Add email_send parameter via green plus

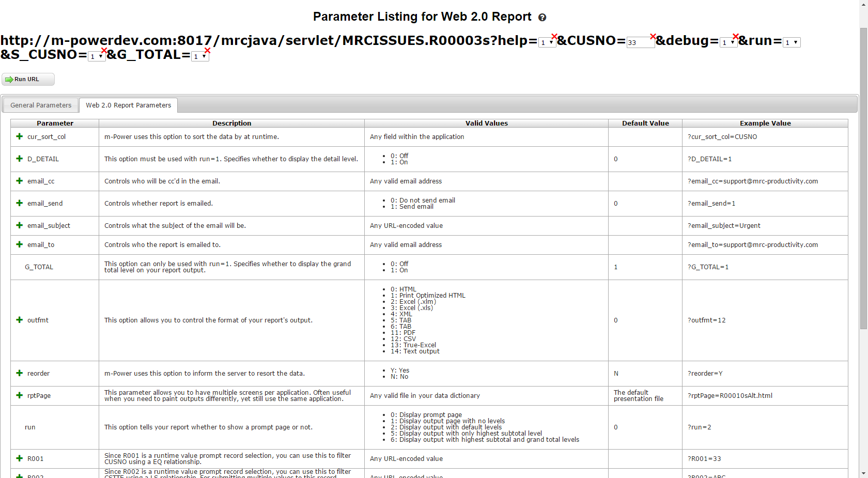point(19,203)
